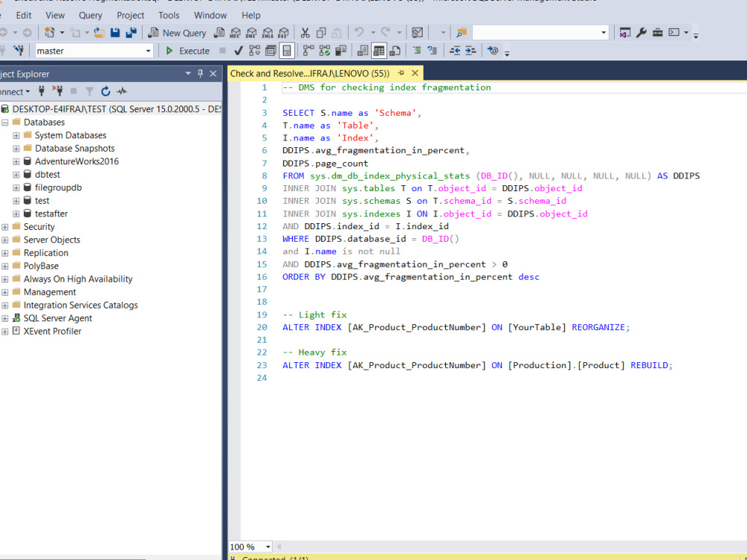Screen dimensions: 747x560
Task: Select Results to Text mode
Action: pos(362,51)
